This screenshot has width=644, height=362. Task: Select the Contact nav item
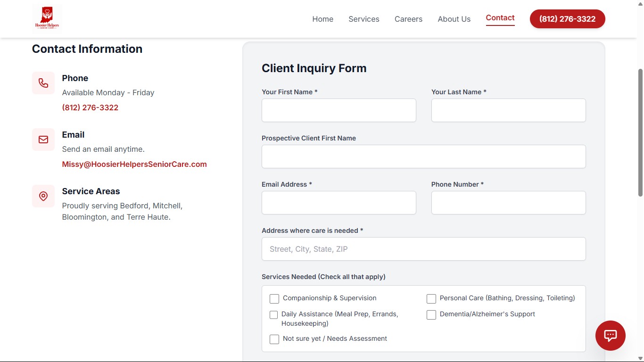pos(500,18)
